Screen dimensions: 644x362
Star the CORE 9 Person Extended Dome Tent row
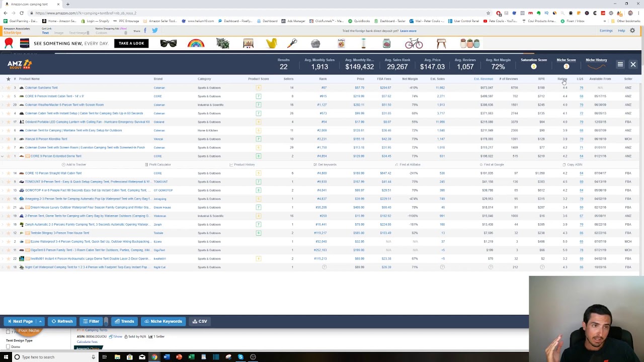coord(8,156)
